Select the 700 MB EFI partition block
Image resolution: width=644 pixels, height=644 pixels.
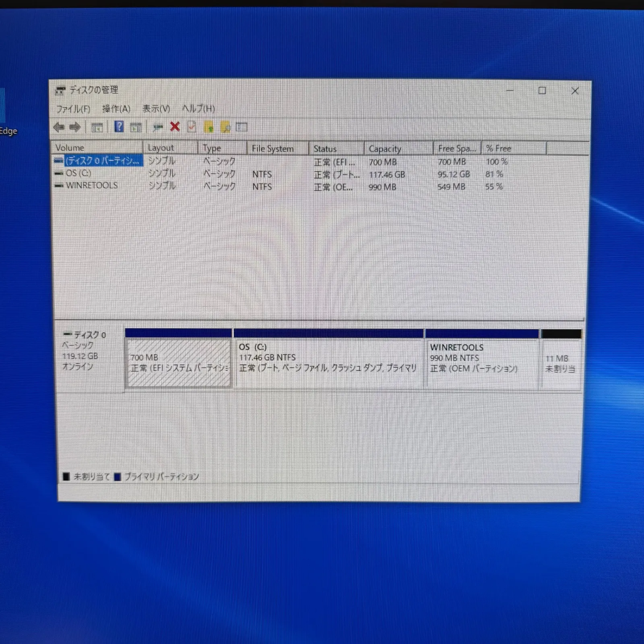[179, 363]
